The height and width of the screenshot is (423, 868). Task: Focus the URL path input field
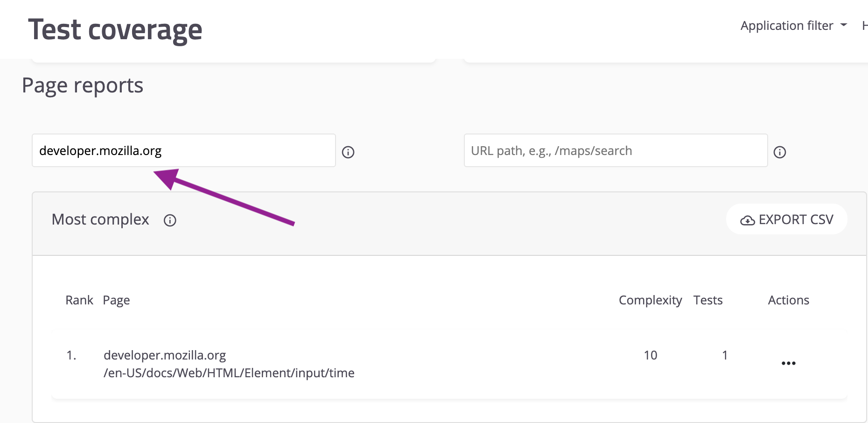(616, 150)
